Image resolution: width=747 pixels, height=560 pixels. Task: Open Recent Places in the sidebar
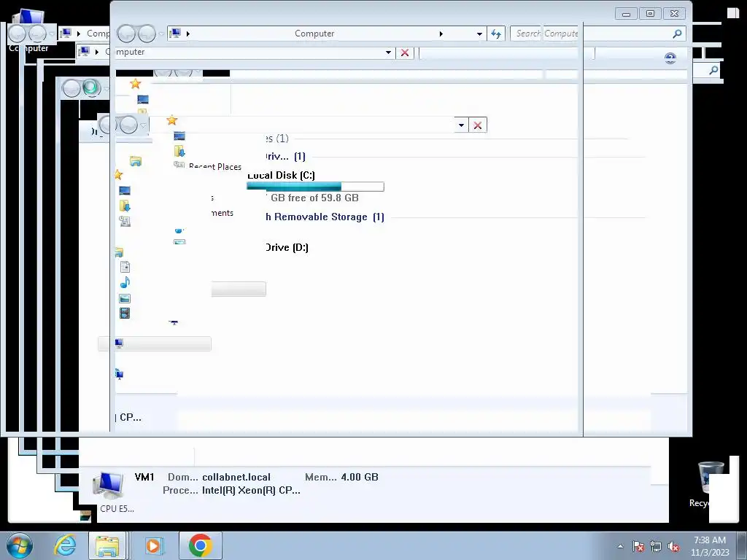[215, 166]
